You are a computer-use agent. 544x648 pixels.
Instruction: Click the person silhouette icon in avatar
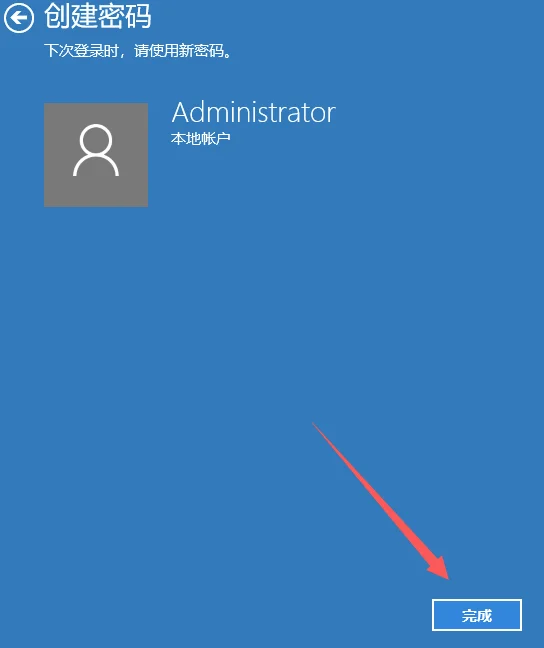[x=96, y=150]
